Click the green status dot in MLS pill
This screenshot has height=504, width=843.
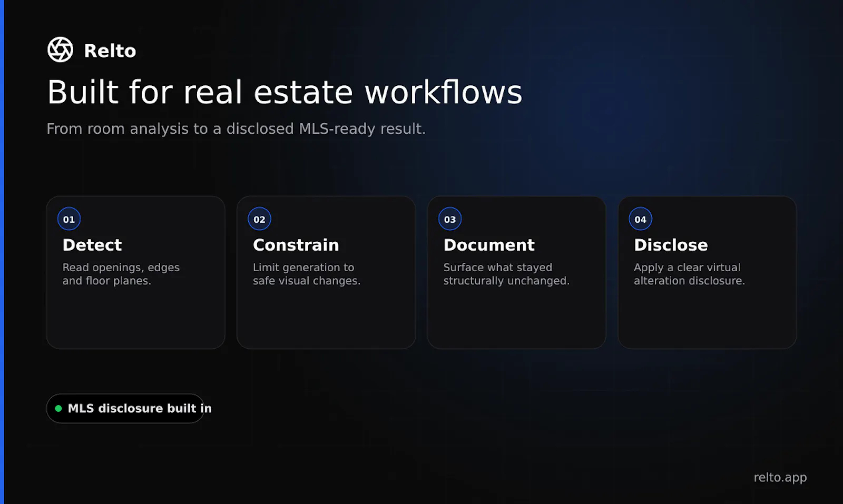point(58,408)
